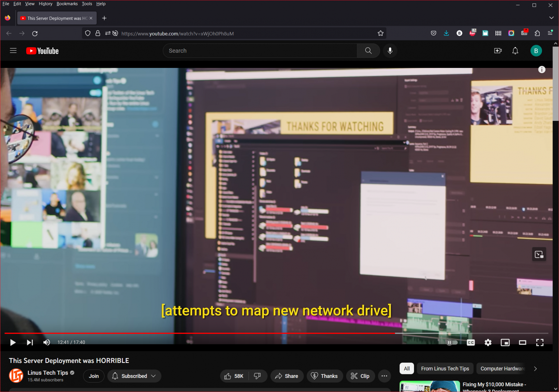Open the Adblock extension with 82 badge
Screen dimensions: 559x392
coord(472,33)
